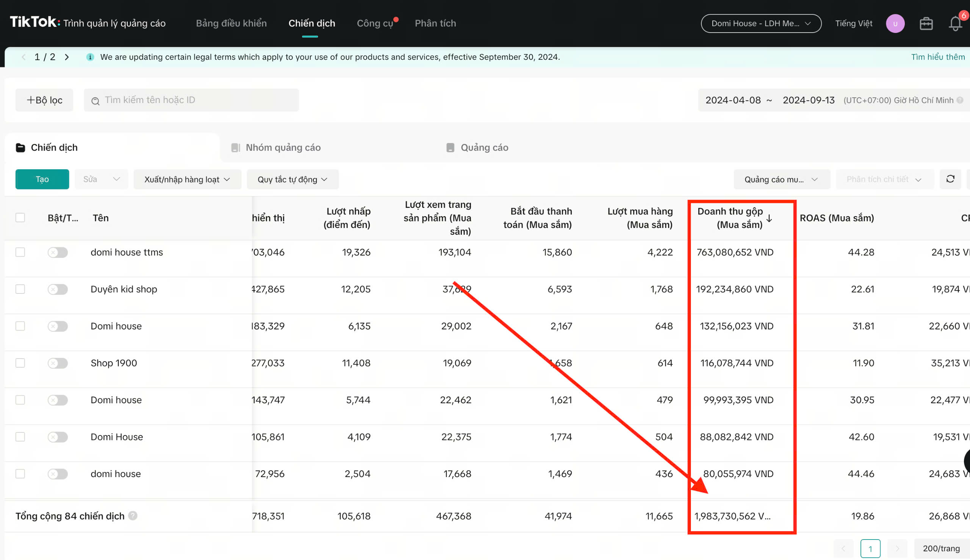Open Domi House - LDH account dropdown

[761, 23]
